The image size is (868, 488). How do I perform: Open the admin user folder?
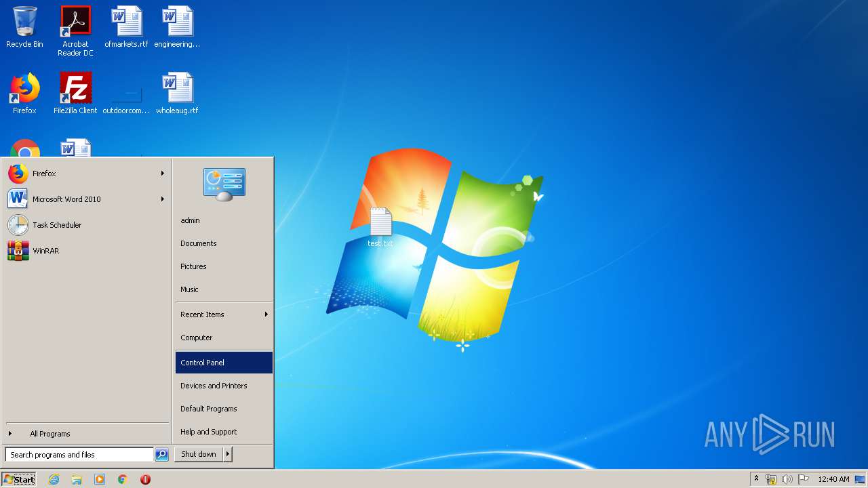(224, 220)
